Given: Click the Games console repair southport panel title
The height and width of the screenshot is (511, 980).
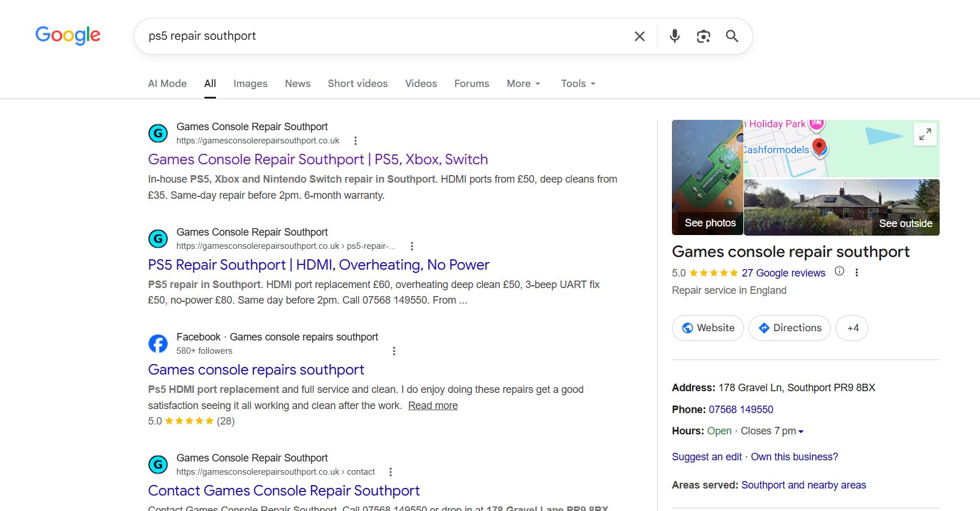Looking at the screenshot, I should click(791, 252).
